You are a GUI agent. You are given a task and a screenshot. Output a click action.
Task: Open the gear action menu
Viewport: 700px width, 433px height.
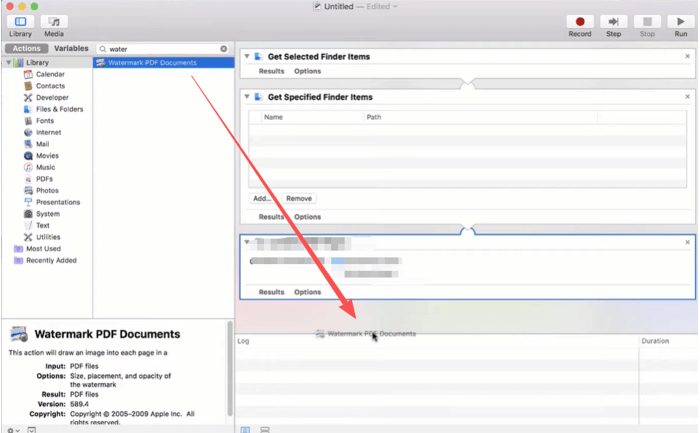13,430
